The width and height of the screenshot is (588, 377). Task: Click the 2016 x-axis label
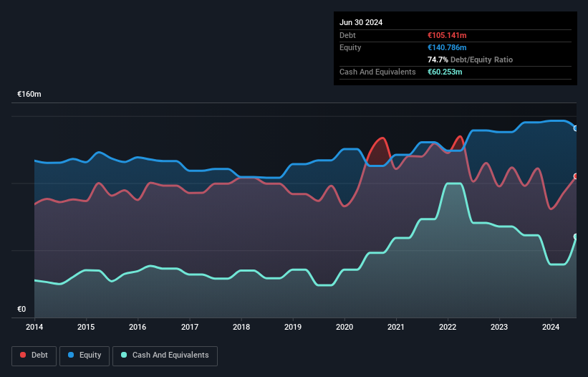click(x=138, y=327)
